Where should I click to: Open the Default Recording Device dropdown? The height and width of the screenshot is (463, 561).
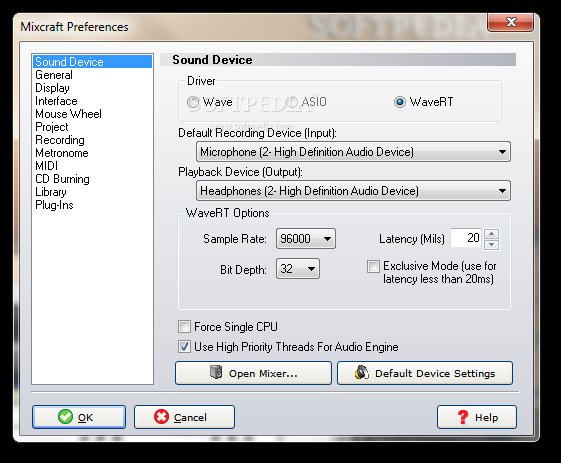pos(353,152)
